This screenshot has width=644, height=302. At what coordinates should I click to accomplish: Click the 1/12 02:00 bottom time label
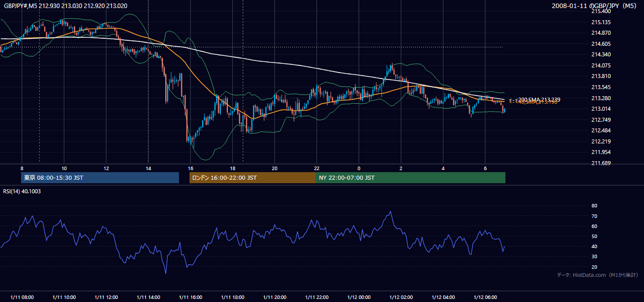tap(401, 297)
